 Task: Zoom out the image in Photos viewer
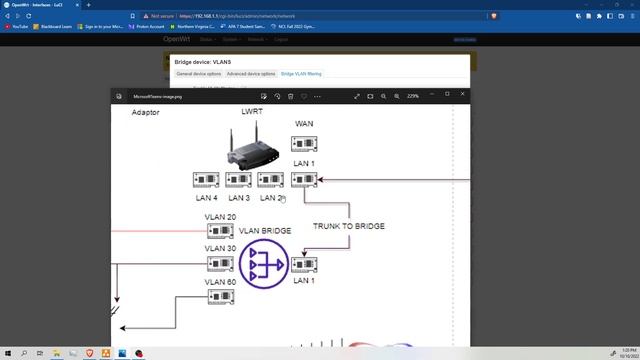click(383, 96)
